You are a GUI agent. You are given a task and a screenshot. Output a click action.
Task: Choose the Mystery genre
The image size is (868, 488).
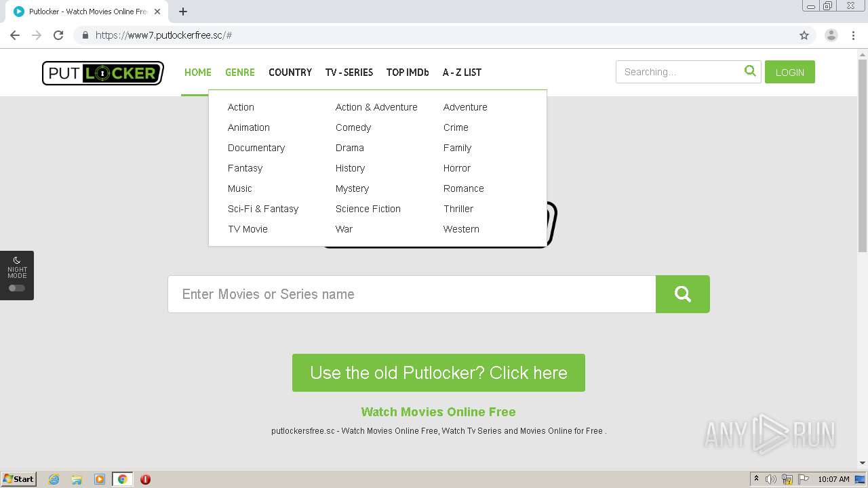pyautogui.click(x=352, y=188)
